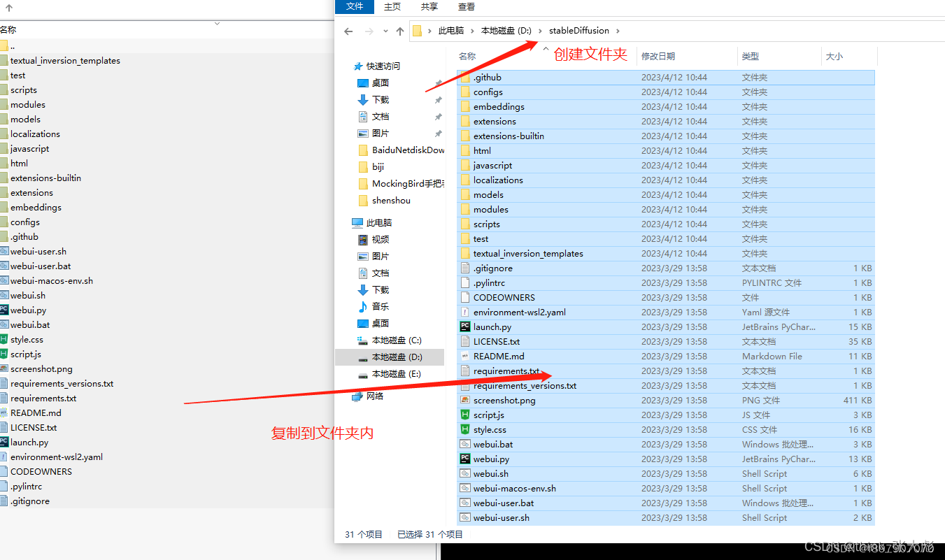This screenshot has height=560, width=945.
Task: Select LICENSE.txt in Explorer list
Action: click(666, 341)
